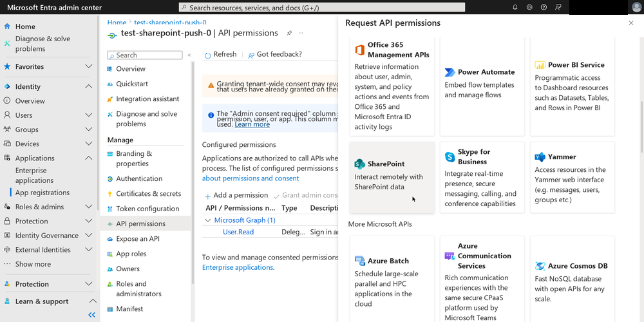
Task: Click the Groups people icon
Action: pos(7,129)
